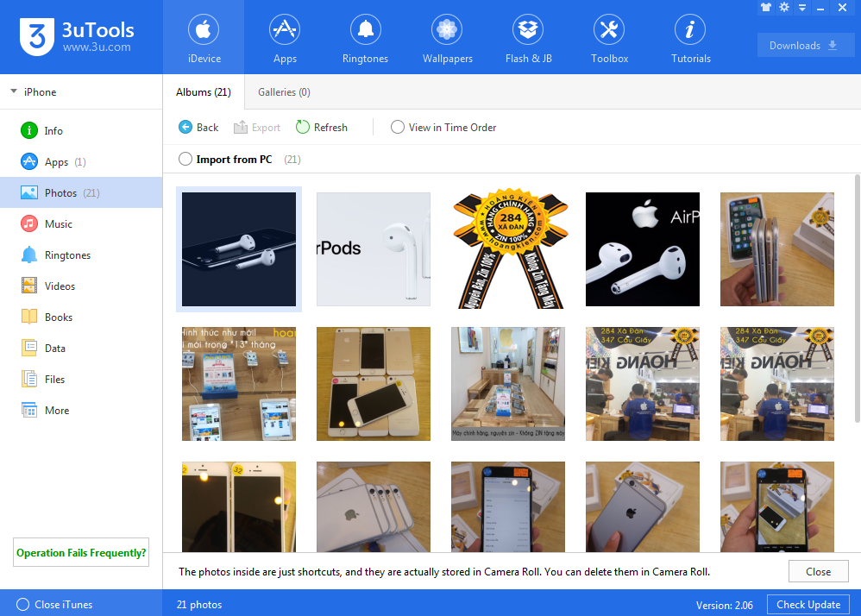
Task: Select two iPhone screens side-by-side photo
Action: coord(239,506)
